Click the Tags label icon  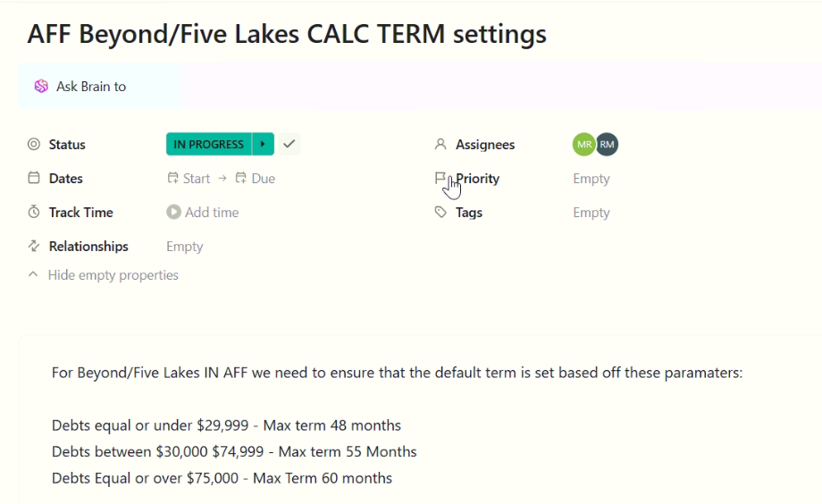[x=440, y=213]
